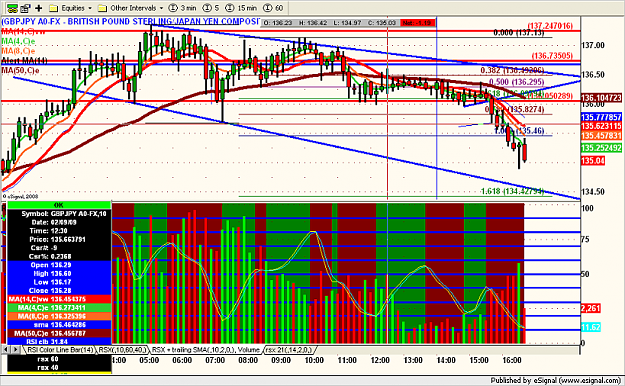
Task: Click the 135.457831 orange price marker
Action: (x=601, y=136)
